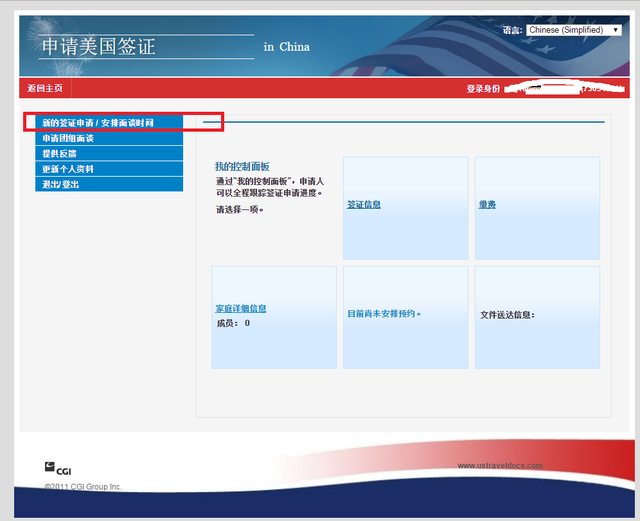Open 更新个人资料 sidebar entry
The image size is (640, 521).
tap(109, 169)
